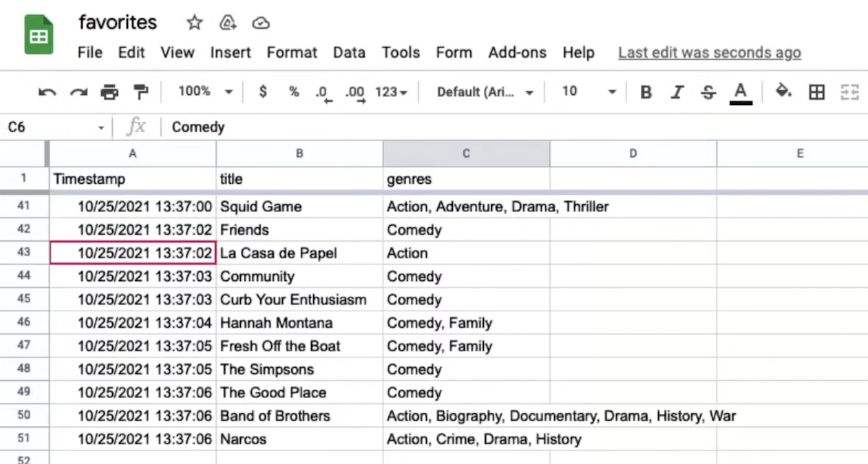Click the Timestamp header cell
Image resolution: width=868 pixels, height=464 pixels.
point(132,179)
